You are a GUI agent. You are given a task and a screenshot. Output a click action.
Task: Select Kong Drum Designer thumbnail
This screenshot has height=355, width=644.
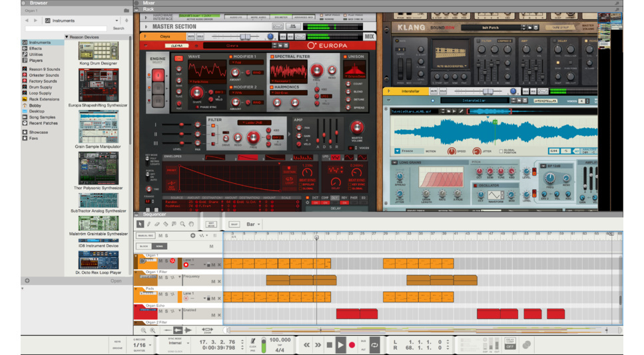[98, 51]
